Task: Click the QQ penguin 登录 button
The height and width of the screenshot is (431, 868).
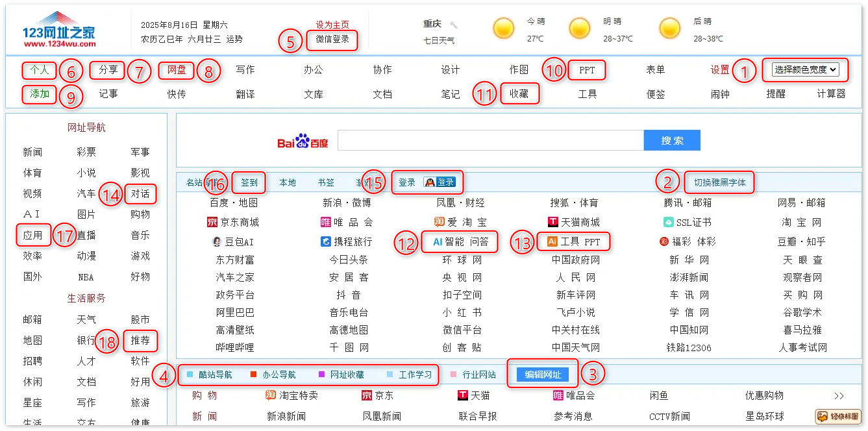Action: click(x=440, y=182)
